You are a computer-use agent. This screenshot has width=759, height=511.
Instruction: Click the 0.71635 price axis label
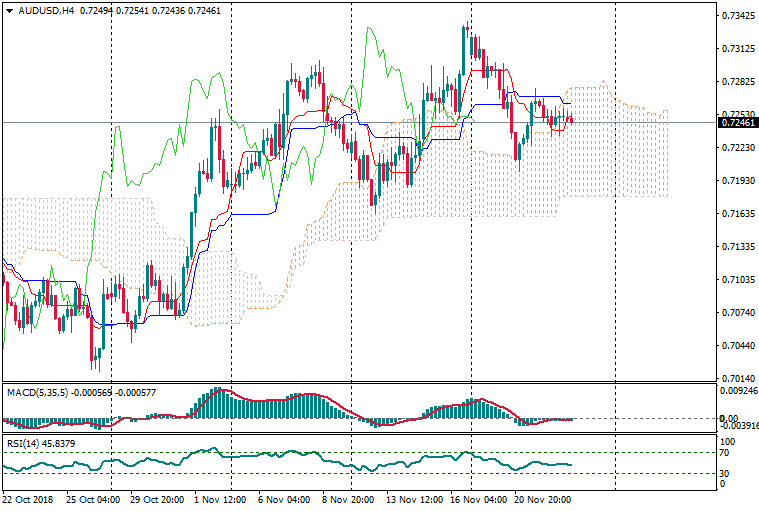(737, 214)
